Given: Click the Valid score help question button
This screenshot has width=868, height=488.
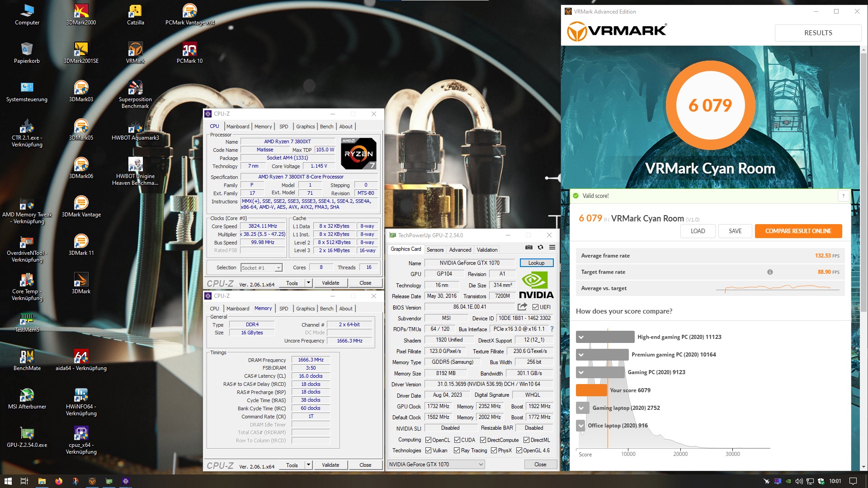Looking at the screenshot, I should tap(843, 196).
